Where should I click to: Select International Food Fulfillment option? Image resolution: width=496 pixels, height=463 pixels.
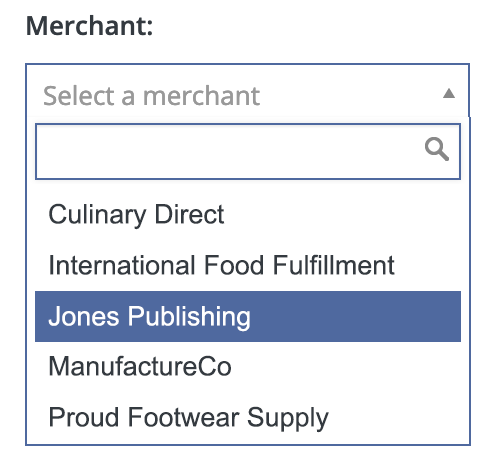248,265
